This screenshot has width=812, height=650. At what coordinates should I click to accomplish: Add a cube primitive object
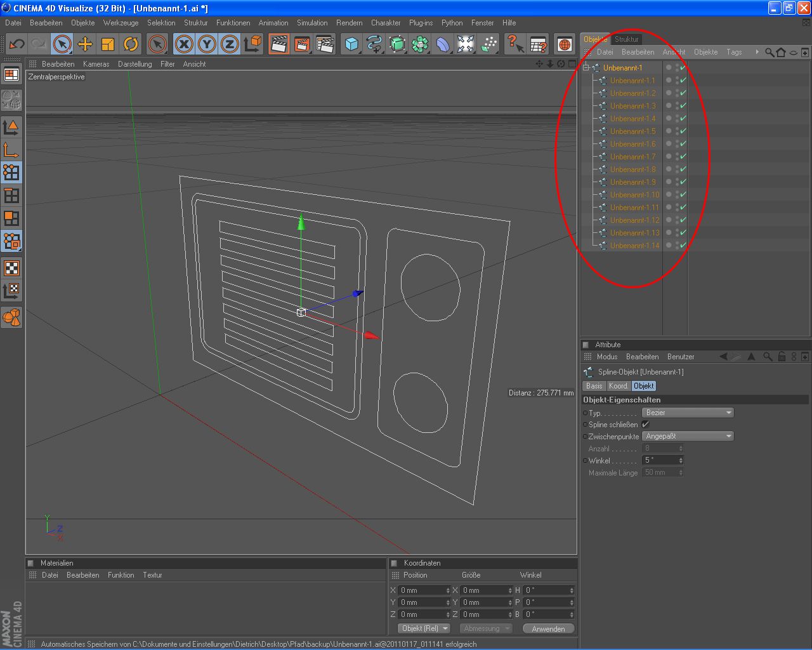click(351, 44)
